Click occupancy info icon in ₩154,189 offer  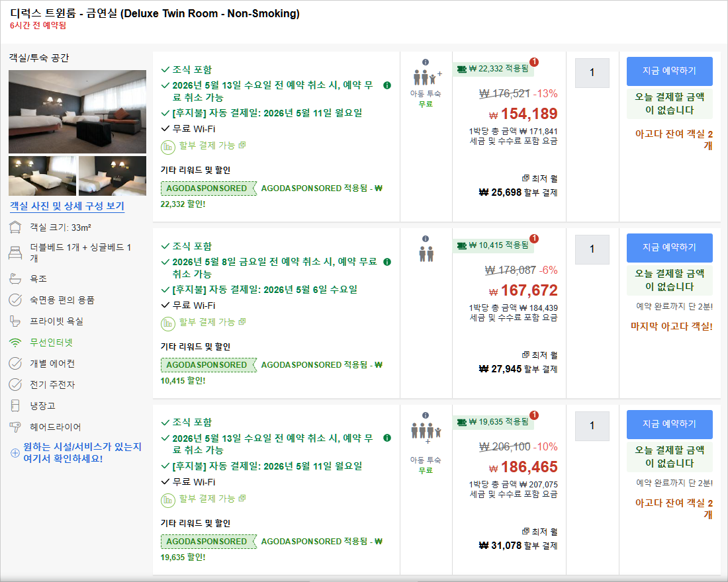point(426,62)
